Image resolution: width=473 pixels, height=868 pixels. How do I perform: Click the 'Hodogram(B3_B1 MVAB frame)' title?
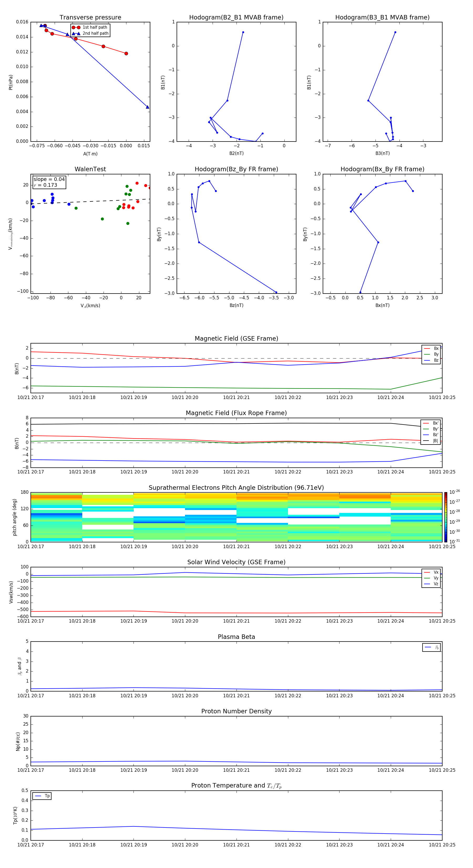click(382, 18)
